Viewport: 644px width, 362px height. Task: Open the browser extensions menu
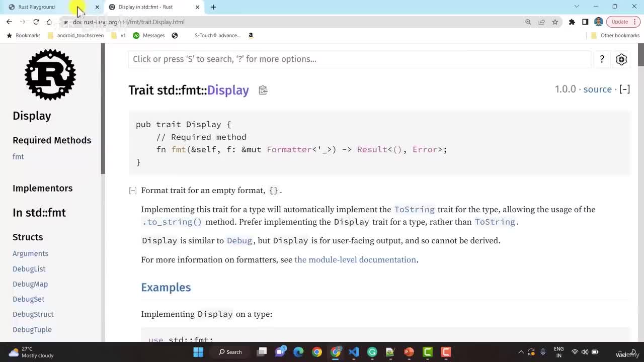click(572, 22)
